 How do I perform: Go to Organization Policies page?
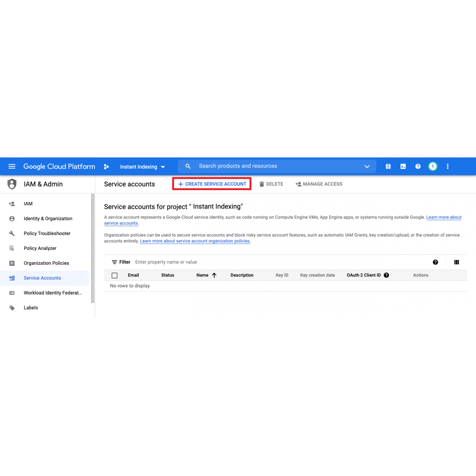(46, 263)
